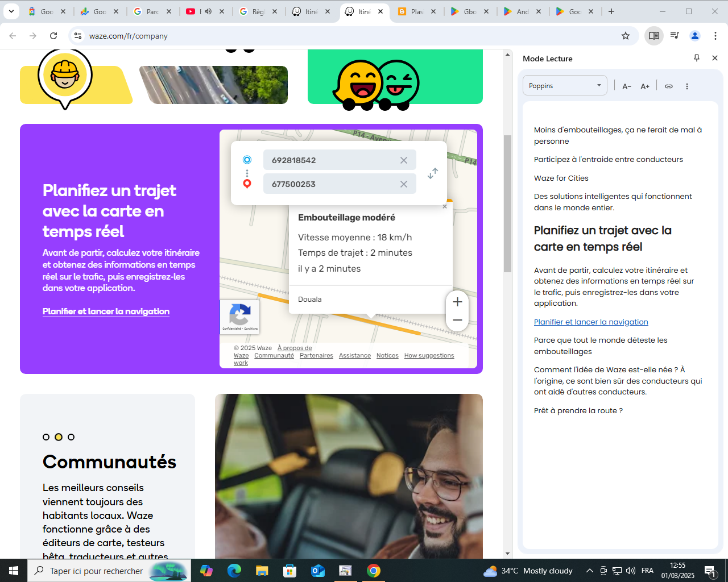Click page vertical scrollbar thumb
Viewport: 728px width, 582px height.
[x=508, y=203]
